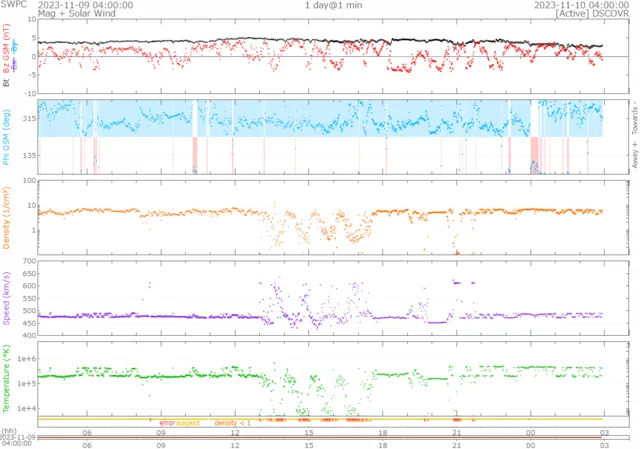
Task: Click the red 'error' legend entry
Action: (x=166, y=424)
